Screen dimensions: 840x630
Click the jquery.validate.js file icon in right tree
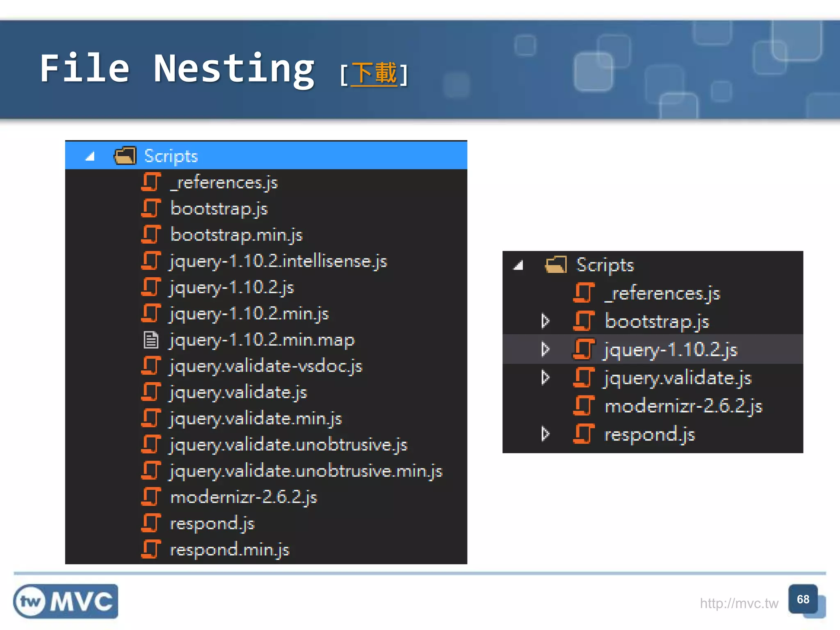pos(584,378)
